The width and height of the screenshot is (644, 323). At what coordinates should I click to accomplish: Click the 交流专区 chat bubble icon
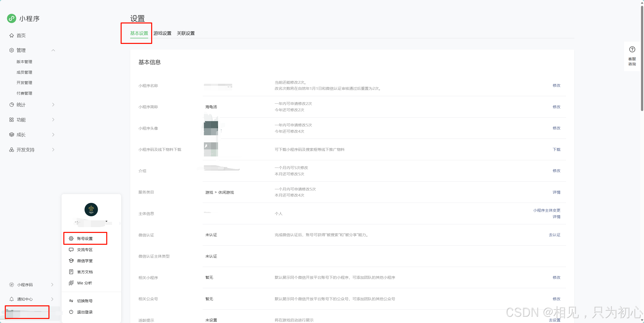point(71,250)
